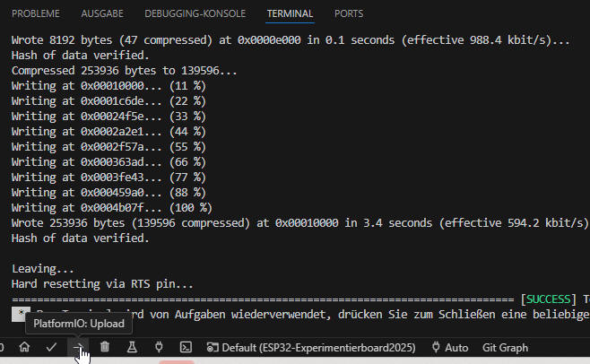The image size is (590, 364).
Task: Click the PlatformIO Clean trash icon
Action: pyautogui.click(x=105, y=347)
